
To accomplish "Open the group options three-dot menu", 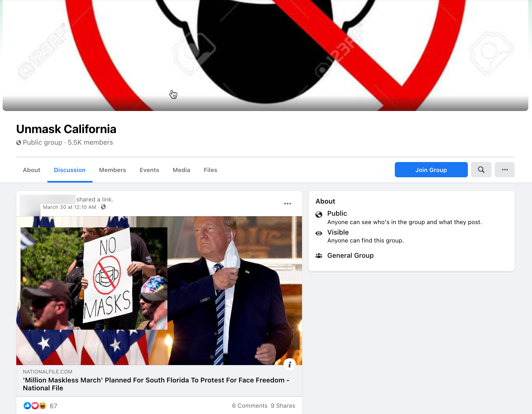I will [x=505, y=170].
